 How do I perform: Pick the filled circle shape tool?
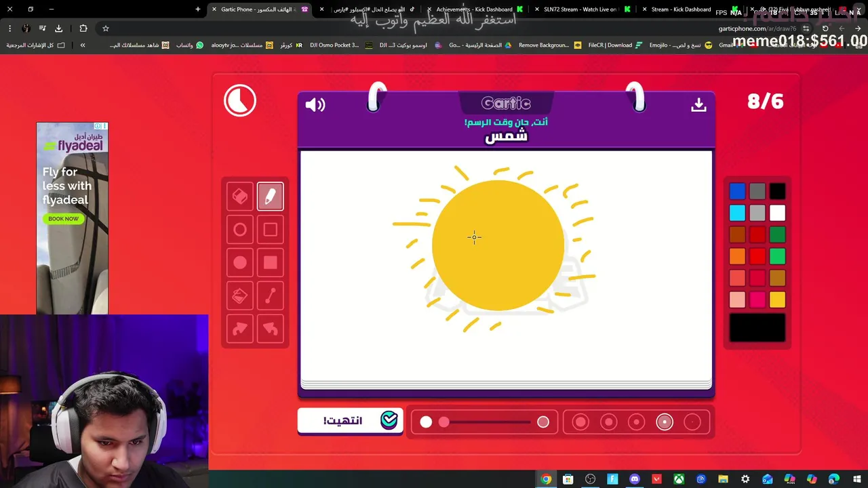tap(240, 263)
